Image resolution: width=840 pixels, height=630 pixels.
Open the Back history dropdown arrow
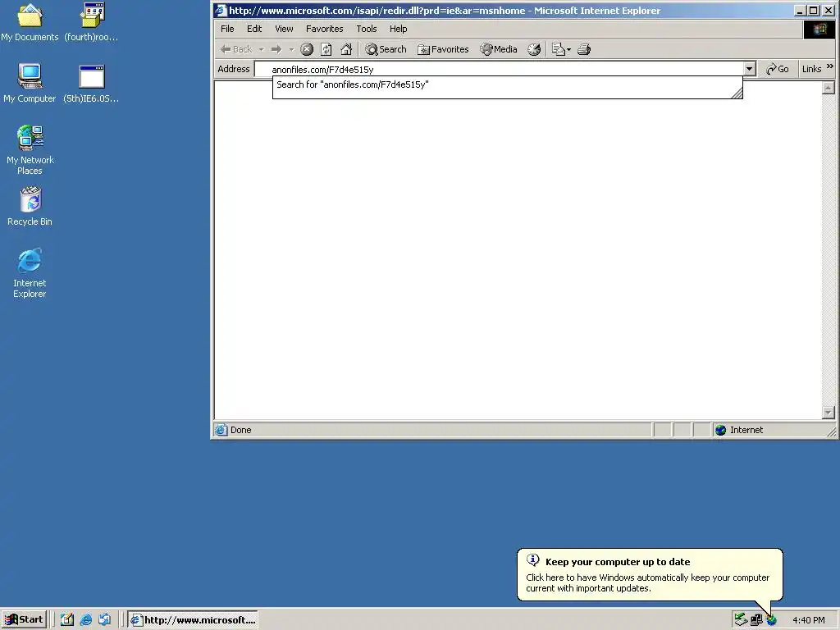coord(262,49)
